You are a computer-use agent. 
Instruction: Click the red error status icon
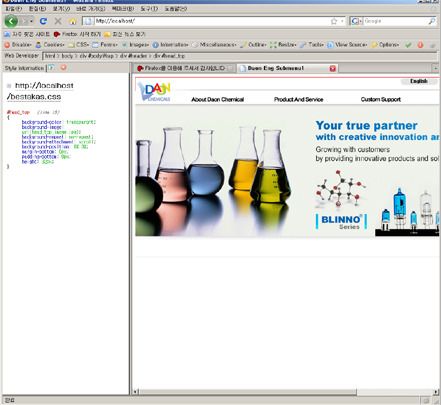pyautogui.click(x=420, y=45)
